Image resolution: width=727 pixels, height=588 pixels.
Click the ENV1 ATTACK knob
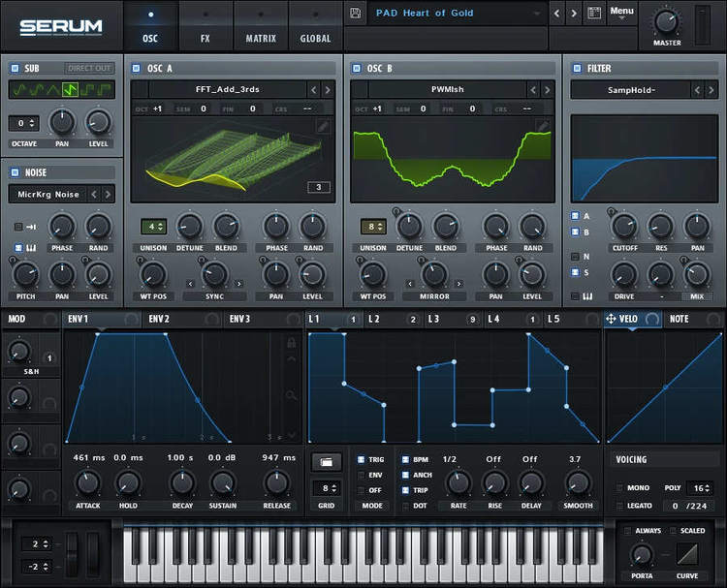pyautogui.click(x=87, y=482)
